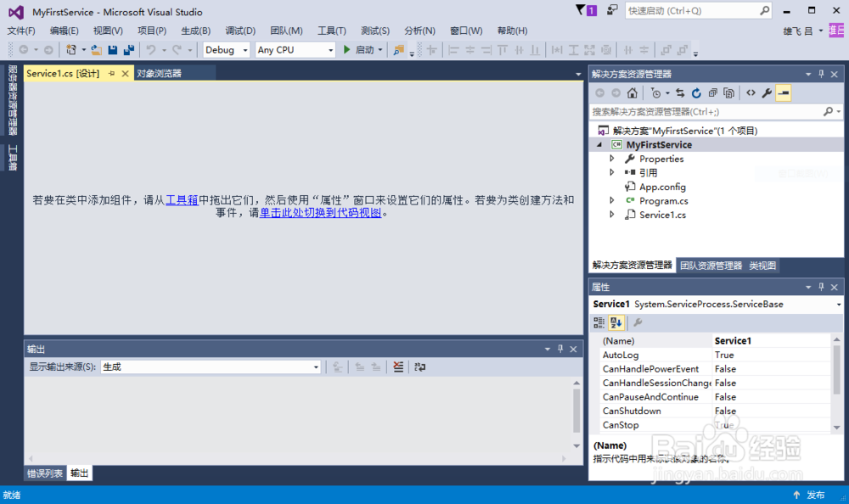Expand the Properties node under MyFirstService
This screenshot has height=504, width=849.
(610, 159)
